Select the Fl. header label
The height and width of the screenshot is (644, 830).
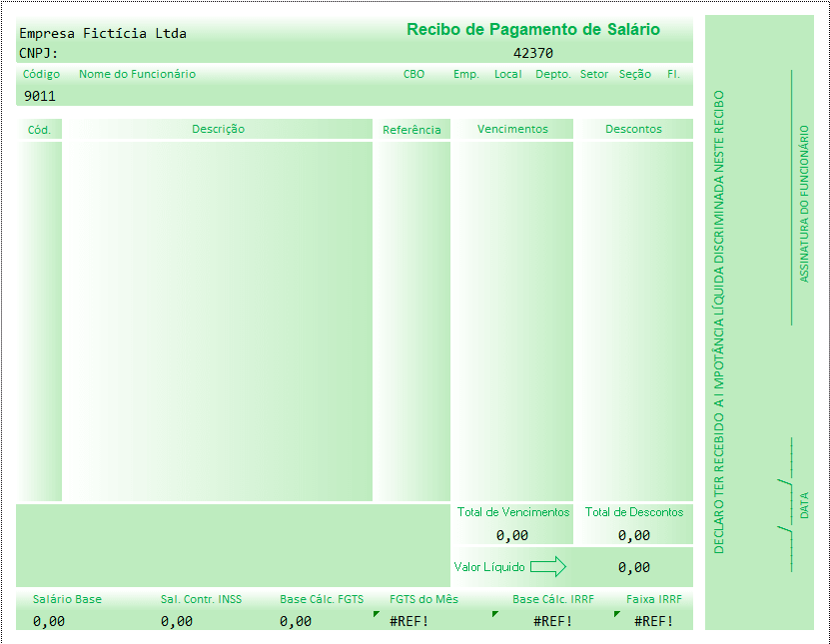click(673, 74)
